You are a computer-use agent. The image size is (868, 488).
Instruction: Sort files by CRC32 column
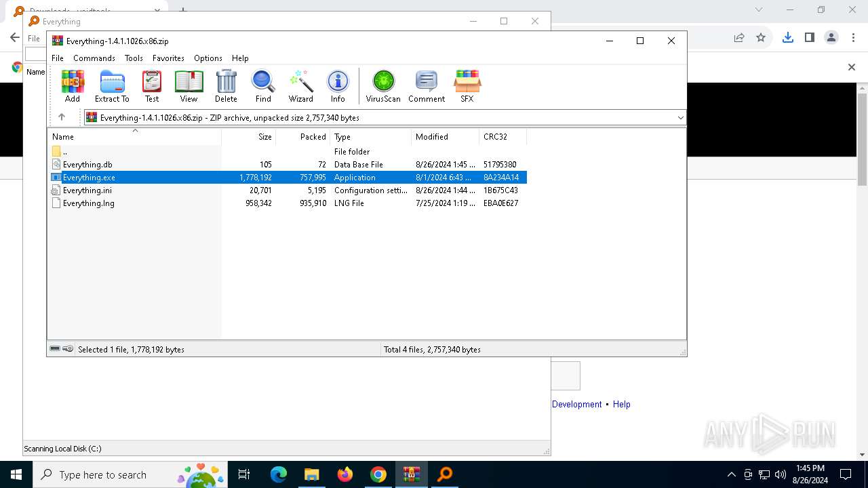tap(503, 136)
